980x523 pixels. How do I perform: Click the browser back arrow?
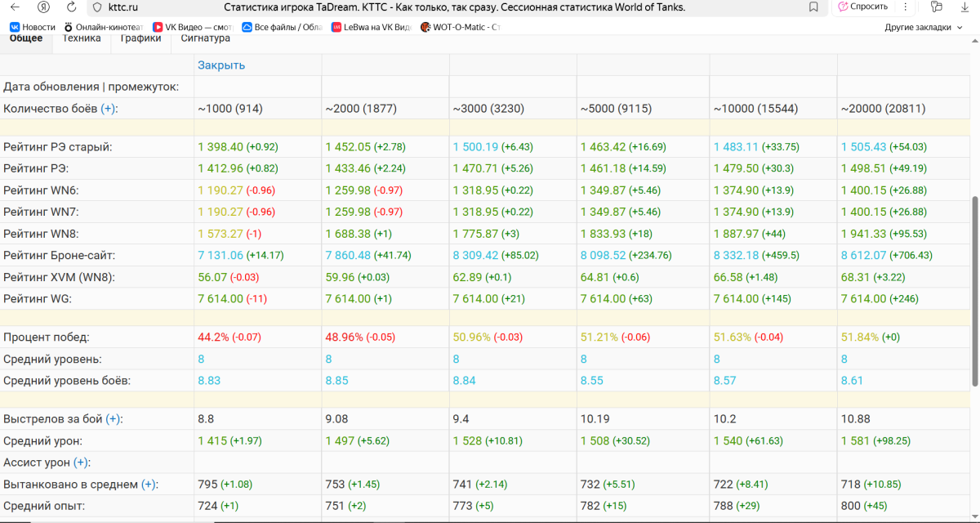click(16, 7)
